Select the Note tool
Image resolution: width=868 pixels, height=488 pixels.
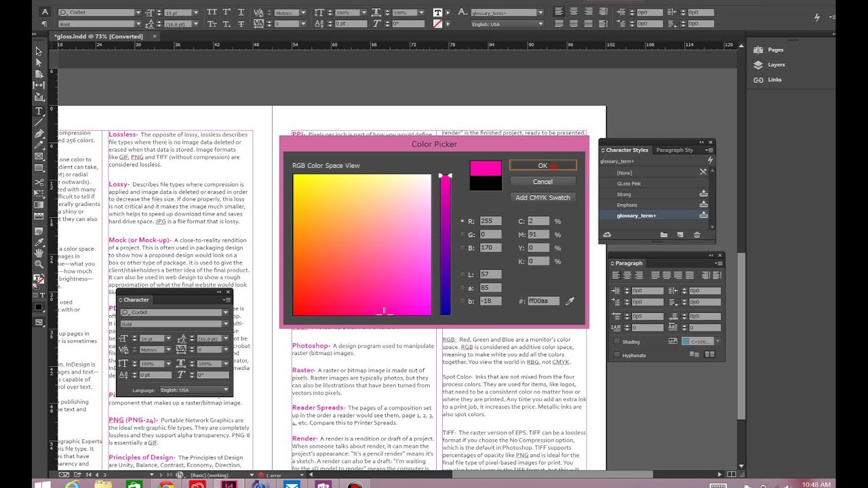coord(39,230)
